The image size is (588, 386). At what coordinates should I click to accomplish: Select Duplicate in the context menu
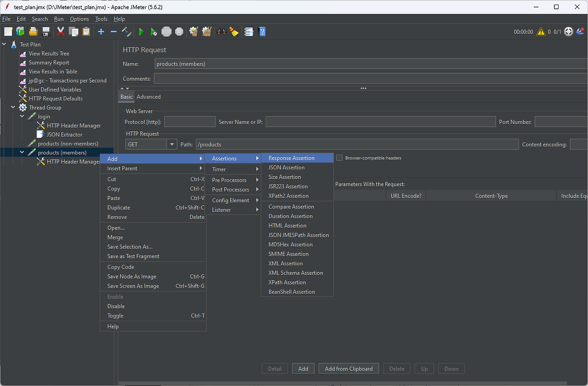(x=153, y=207)
